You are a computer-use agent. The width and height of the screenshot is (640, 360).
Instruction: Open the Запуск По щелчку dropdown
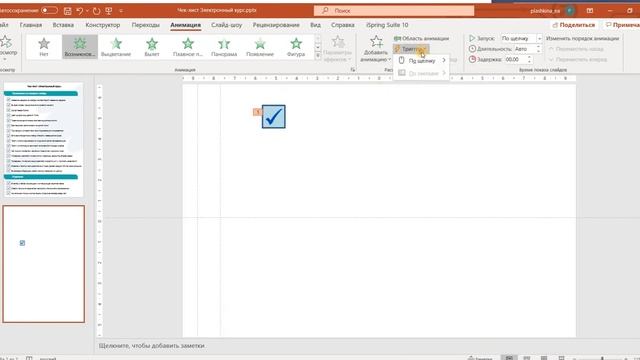coord(539,38)
